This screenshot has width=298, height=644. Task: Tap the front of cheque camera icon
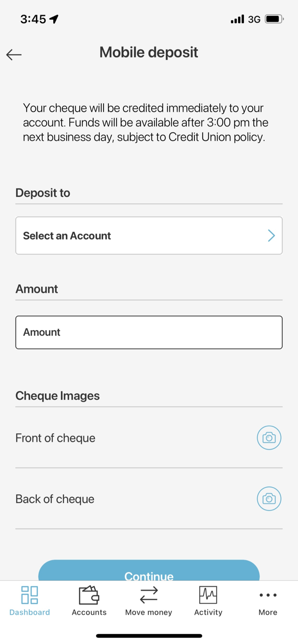(269, 437)
